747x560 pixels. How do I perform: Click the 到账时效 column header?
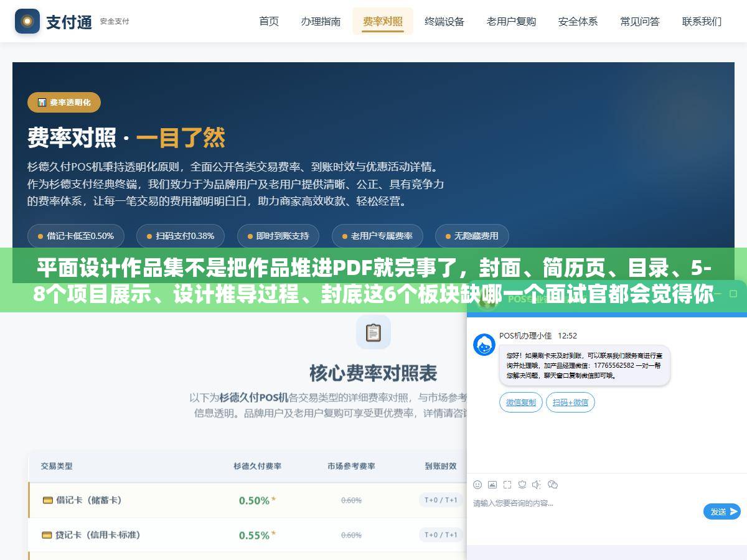tap(441, 465)
